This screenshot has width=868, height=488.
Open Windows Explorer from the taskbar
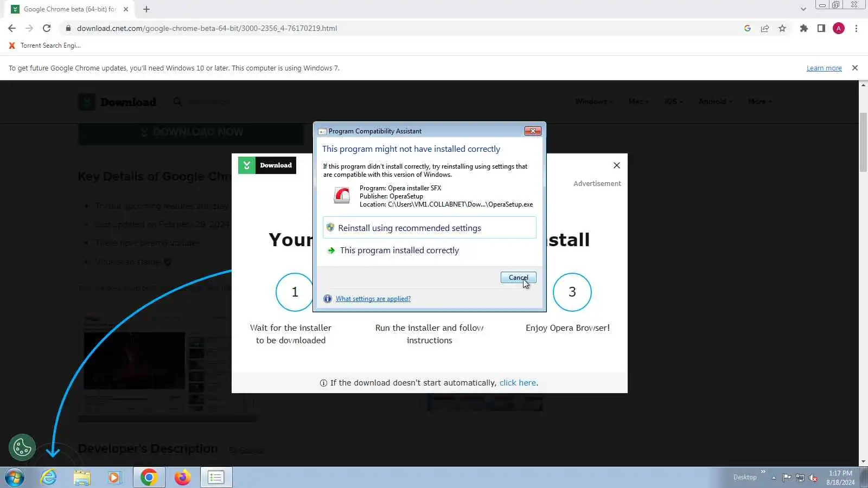(x=82, y=478)
